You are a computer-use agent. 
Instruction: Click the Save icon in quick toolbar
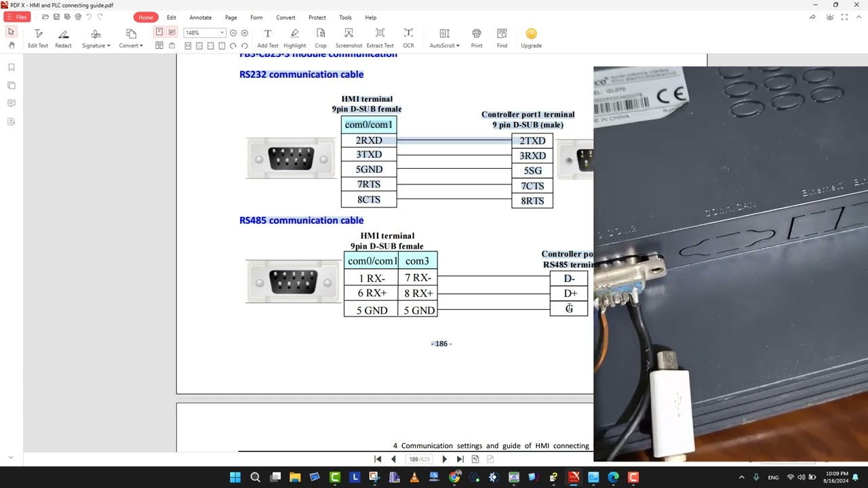(x=56, y=17)
